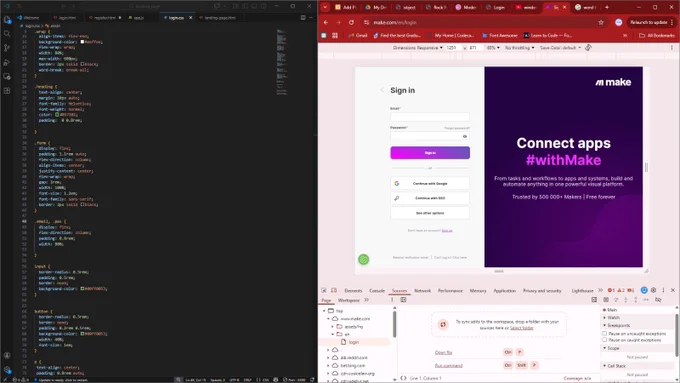Click yellow warning count icon in DevTools
This screenshot has width=680, height=383.
coord(621,291)
